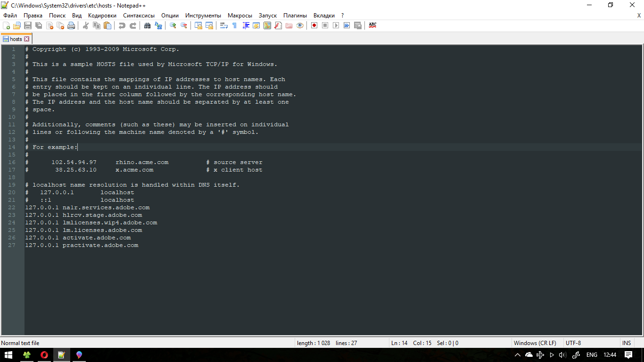The height and width of the screenshot is (362, 644).
Task: Click 'Normal text file' status entry
Action: point(20,343)
